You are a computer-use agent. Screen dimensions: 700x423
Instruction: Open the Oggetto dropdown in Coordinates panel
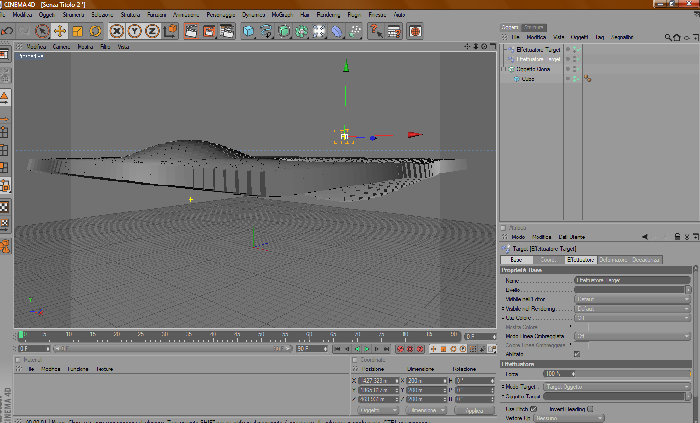378,411
